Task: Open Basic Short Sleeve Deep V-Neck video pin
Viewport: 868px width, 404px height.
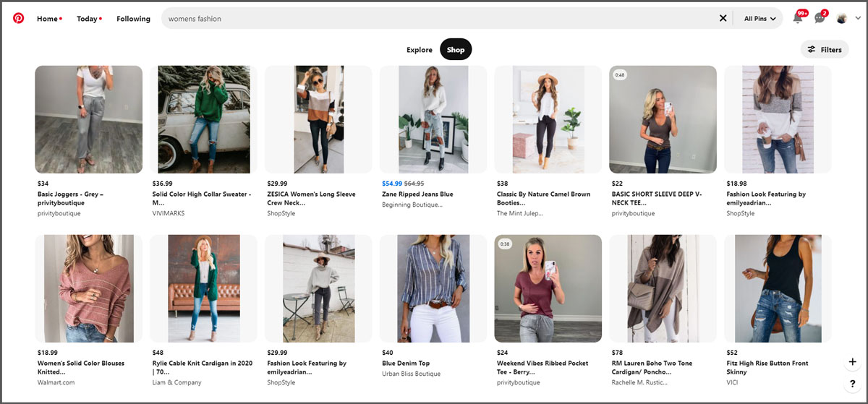Action: (x=663, y=119)
